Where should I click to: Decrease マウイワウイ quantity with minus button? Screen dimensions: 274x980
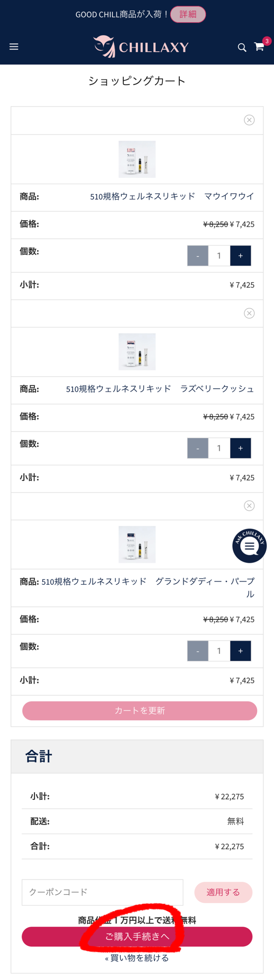[x=198, y=256]
